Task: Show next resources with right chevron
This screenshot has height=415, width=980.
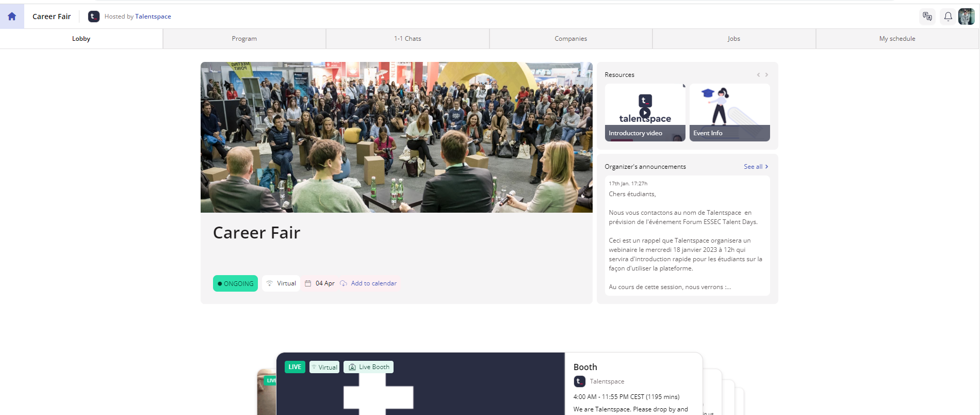Action: coord(766,75)
